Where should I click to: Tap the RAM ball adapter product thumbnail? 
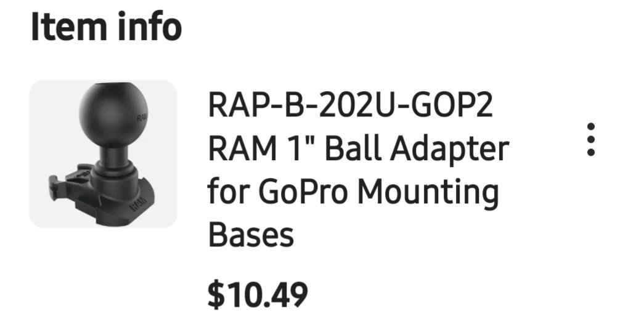point(103,154)
